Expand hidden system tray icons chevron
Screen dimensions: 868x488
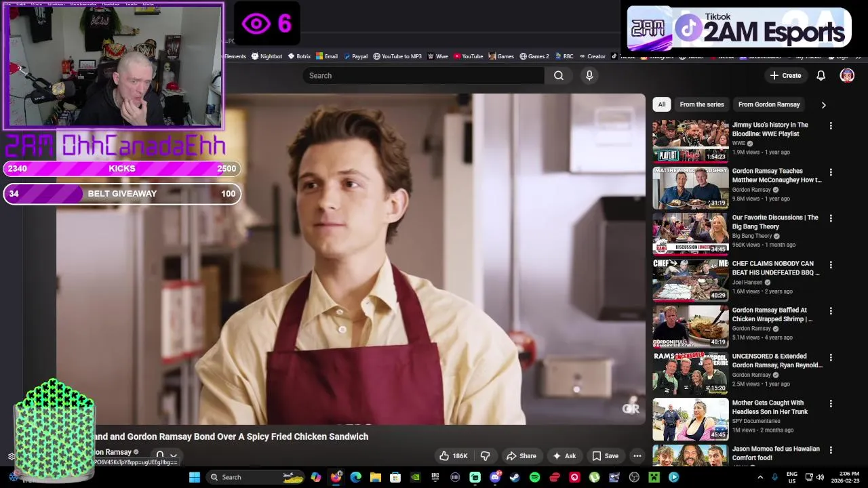pyautogui.click(x=762, y=477)
